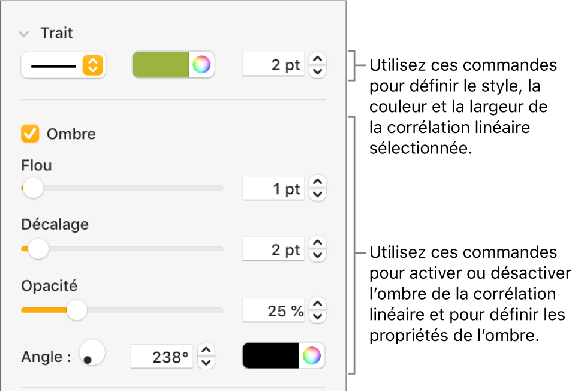Viewport: 581px width, 392px height.
Task: Click the green stroke color swatch
Action: tap(160, 65)
